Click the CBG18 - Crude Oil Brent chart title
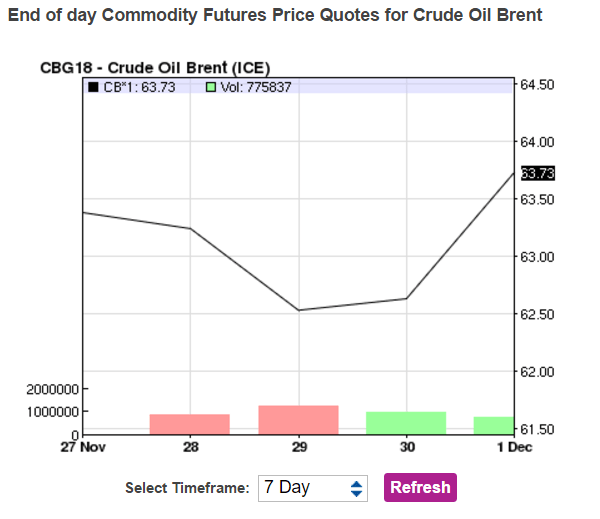Image resolution: width=600 pixels, height=519 pixels. click(x=154, y=68)
